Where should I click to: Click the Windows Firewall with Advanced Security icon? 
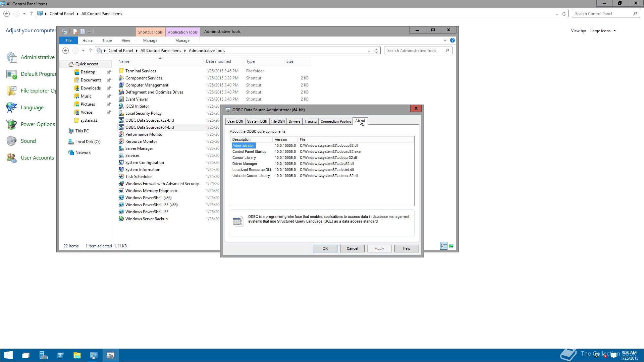[121, 184]
